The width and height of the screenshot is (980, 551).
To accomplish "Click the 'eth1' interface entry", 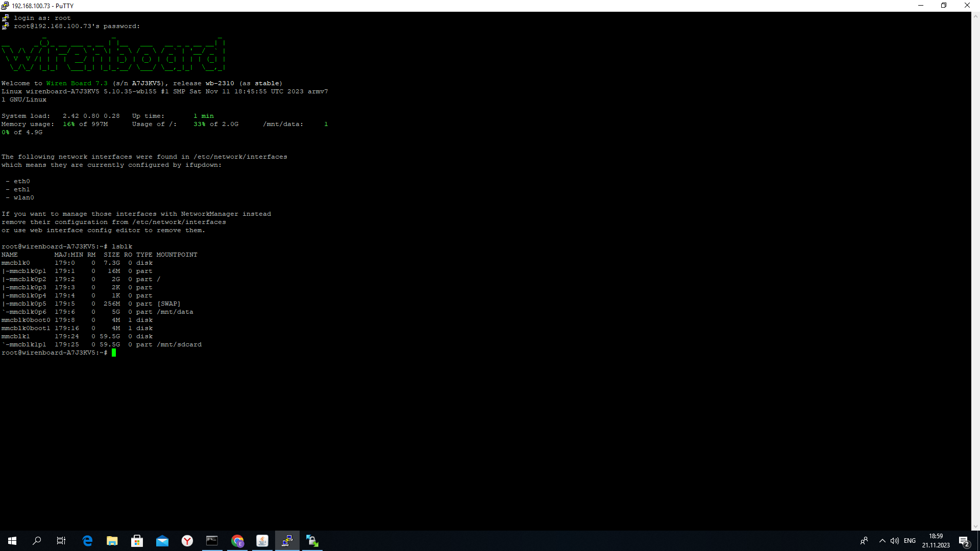I will (22, 189).
